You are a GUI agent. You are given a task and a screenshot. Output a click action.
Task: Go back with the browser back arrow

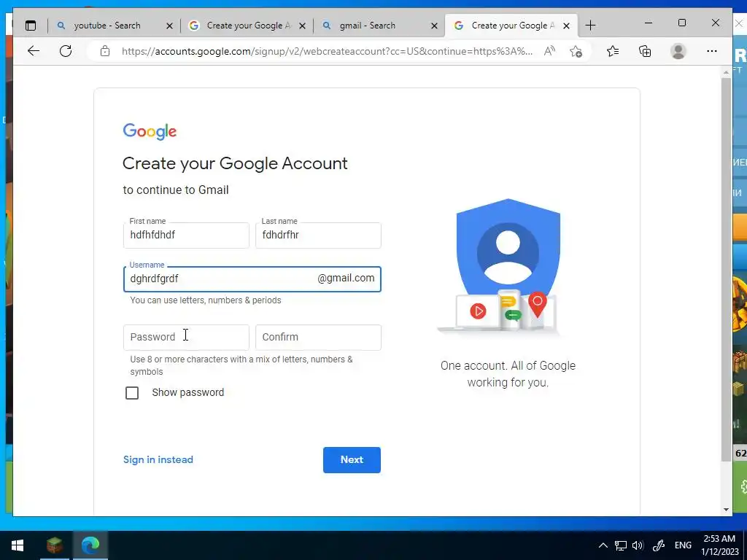pos(34,51)
